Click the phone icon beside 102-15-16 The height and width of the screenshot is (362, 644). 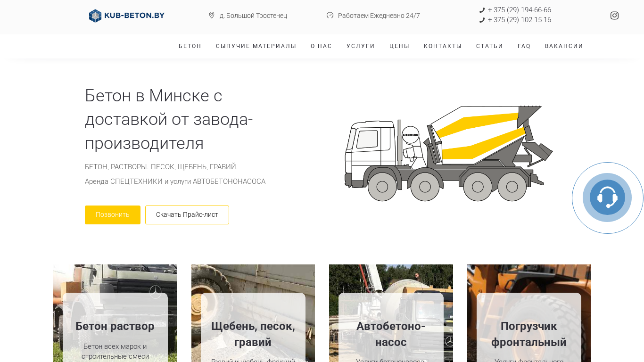click(482, 20)
